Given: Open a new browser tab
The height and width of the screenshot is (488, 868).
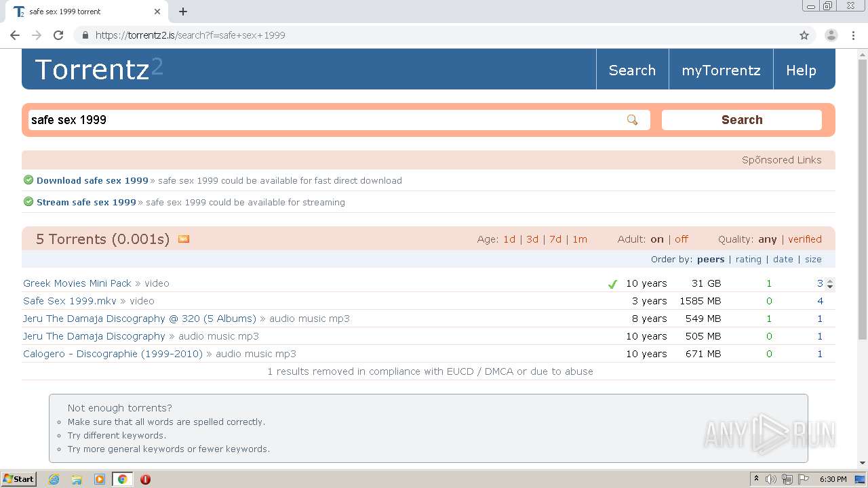Looking at the screenshot, I should pyautogui.click(x=183, y=12).
